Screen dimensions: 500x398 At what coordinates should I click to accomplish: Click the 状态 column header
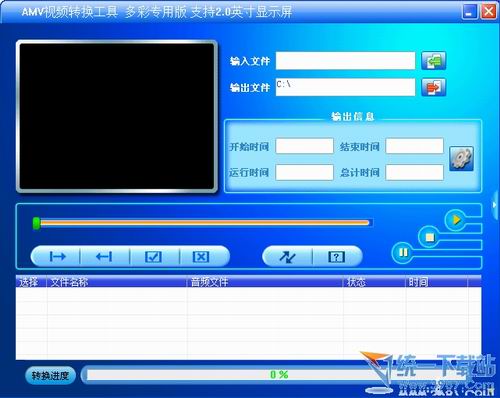pyautogui.click(x=375, y=282)
